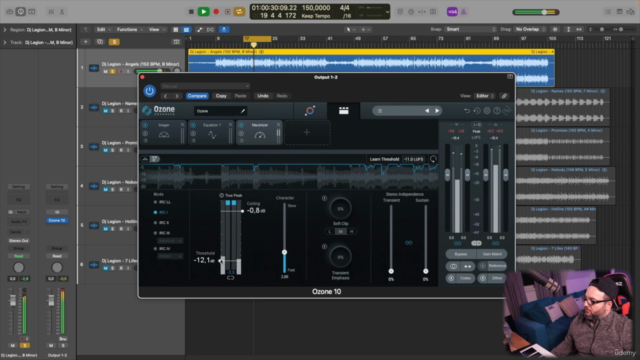
Task: Open the View Editor dropdown
Action: (484, 96)
